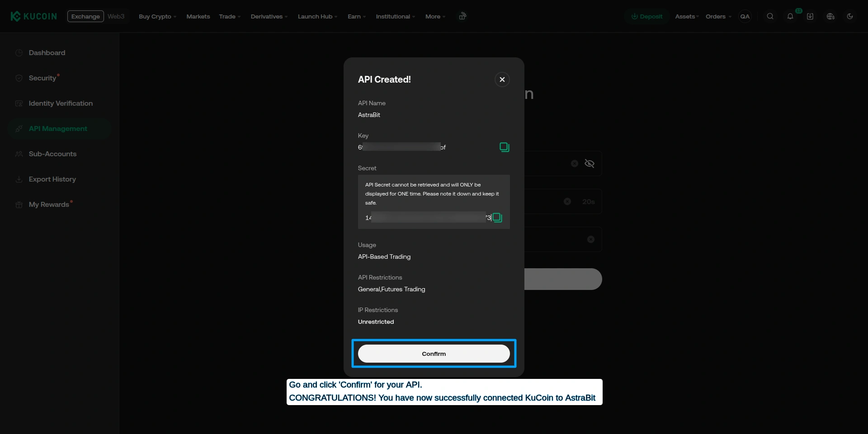This screenshot has height=434, width=868.
Task: Switch to the Web3 tab
Action: 116,16
